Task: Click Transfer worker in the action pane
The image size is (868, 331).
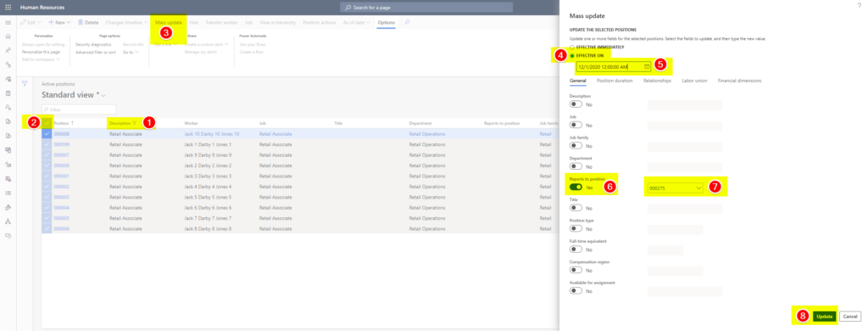Action: coord(221,22)
